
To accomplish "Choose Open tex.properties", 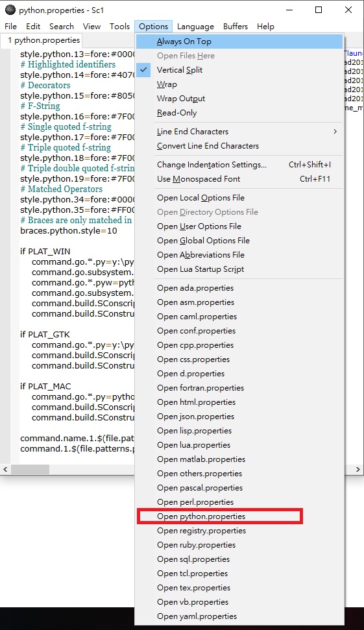I will (x=239, y=587).
